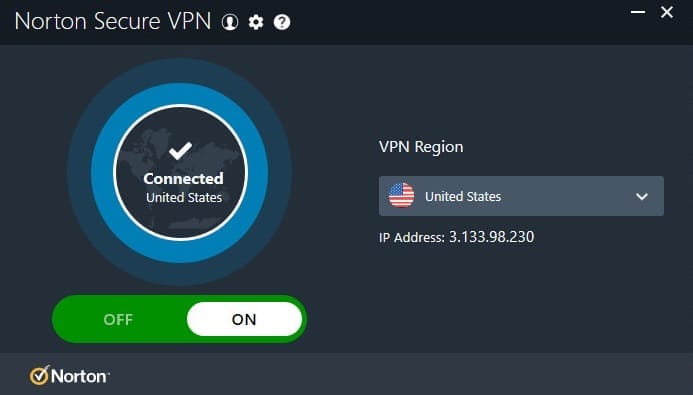
Task: Click the United States text under Connected
Action: 184,198
